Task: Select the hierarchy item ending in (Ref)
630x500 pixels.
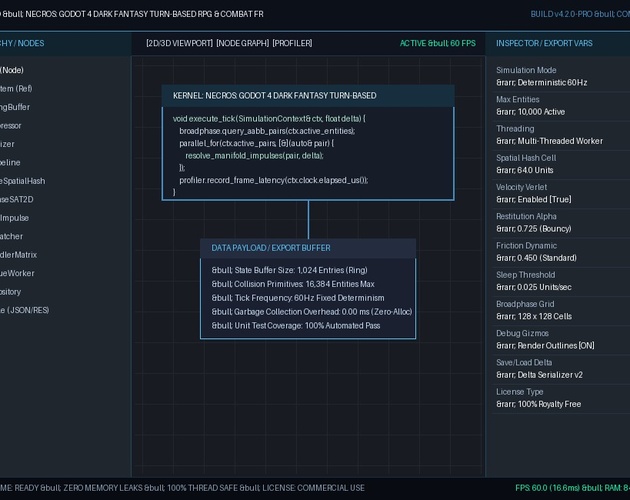Action: (x=16, y=88)
